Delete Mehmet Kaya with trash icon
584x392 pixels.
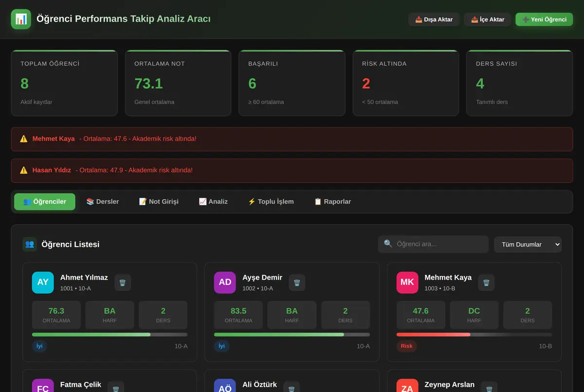[486, 283]
